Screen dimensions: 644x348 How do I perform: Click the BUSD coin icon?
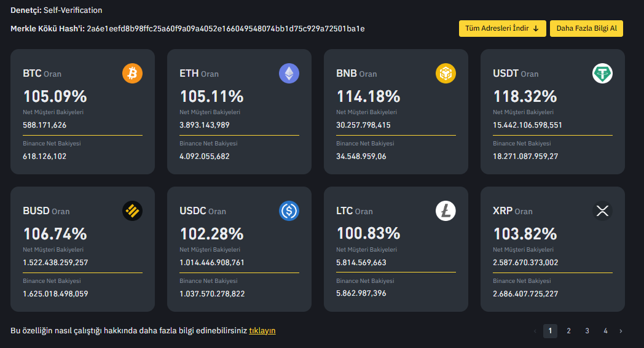132,211
